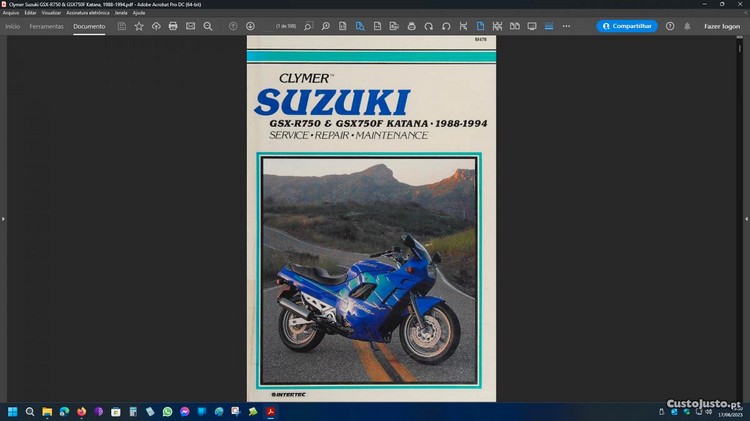Send file by email envelope icon
The height and width of the screenshot is (421, 750).
click(190, 26)
